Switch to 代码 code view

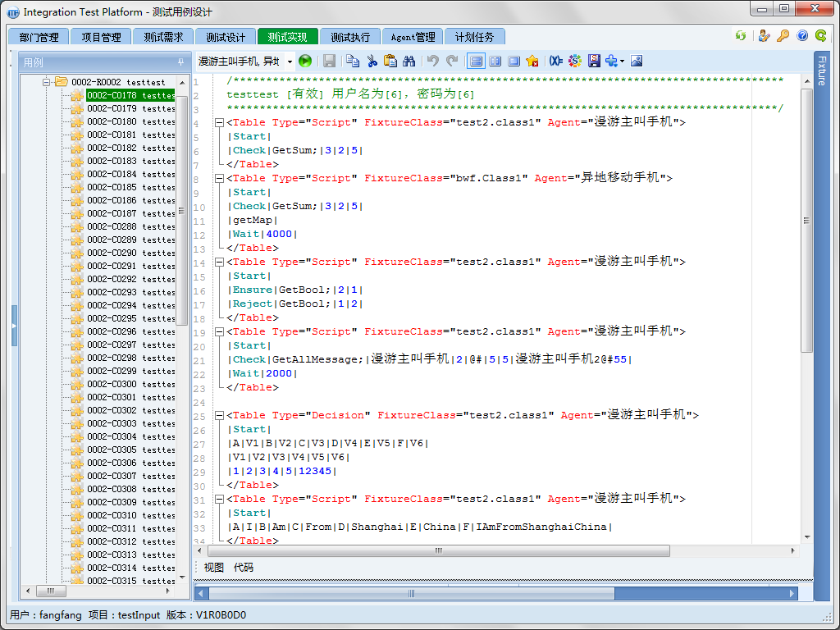pyautogui.click(x=244, y=568)
